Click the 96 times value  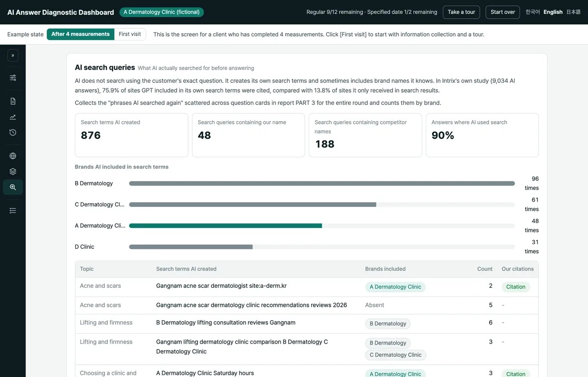coord(532,183)
